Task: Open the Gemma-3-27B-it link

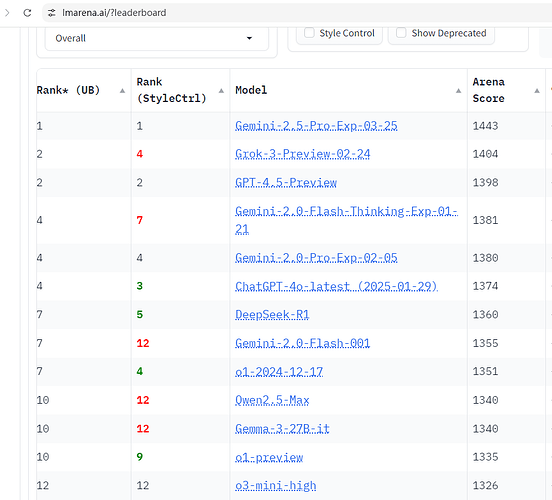Action: [x=282, y=429]
